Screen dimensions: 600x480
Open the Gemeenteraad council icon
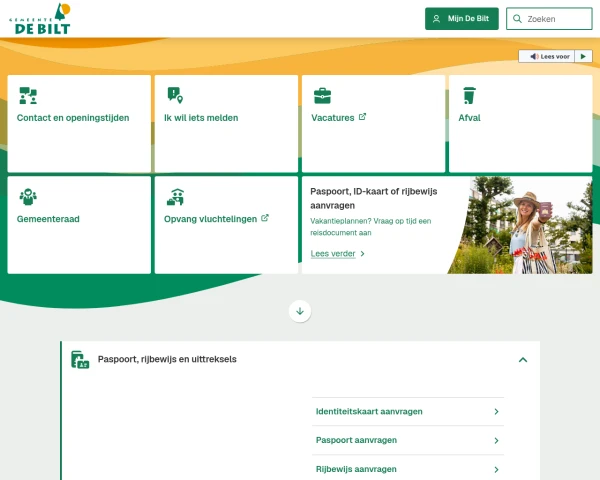click(28, 197)
